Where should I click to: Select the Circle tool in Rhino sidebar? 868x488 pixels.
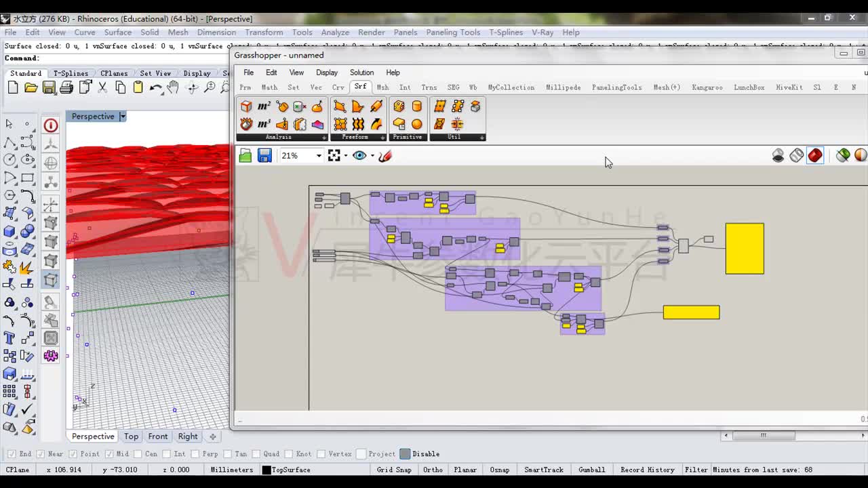point(9,160)
